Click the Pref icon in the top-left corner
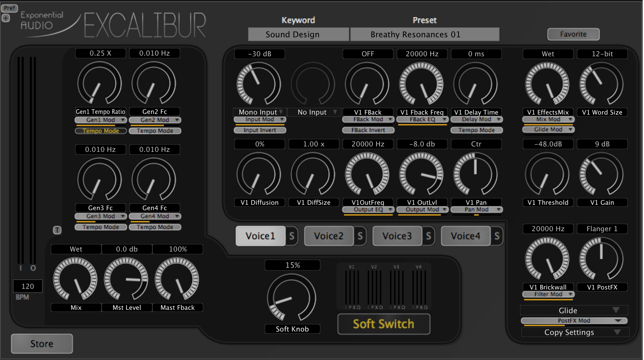 (x=10, y=8)
